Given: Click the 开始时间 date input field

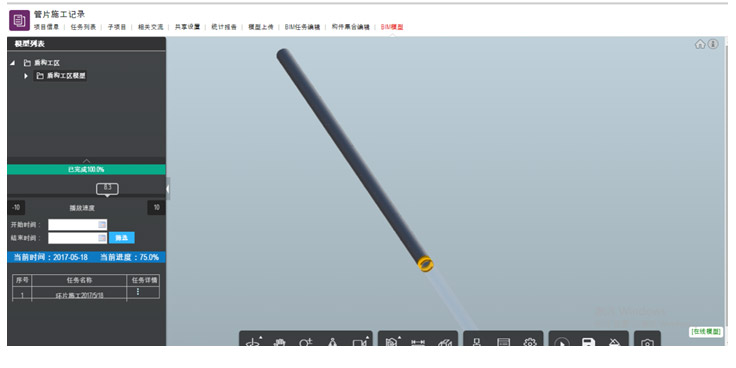Looking at the screenshot, I should coord(77,225).
